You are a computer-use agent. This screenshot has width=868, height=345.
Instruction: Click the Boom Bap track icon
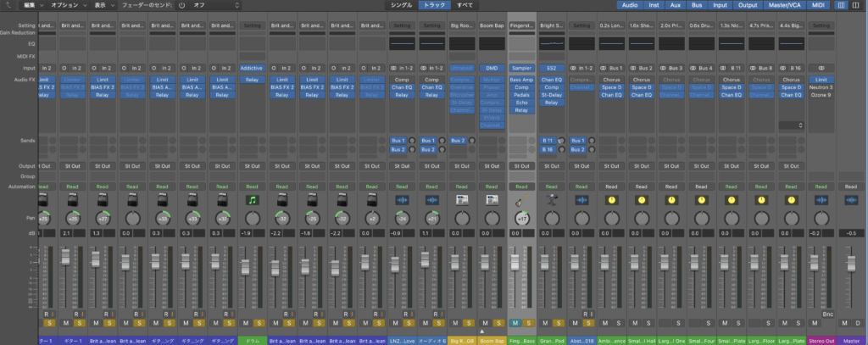coord(491,199)
